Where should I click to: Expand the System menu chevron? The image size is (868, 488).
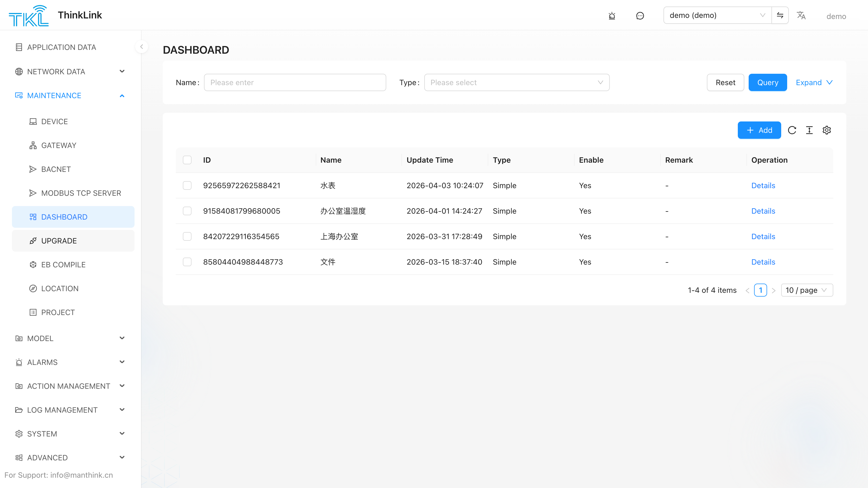(122, 434)
